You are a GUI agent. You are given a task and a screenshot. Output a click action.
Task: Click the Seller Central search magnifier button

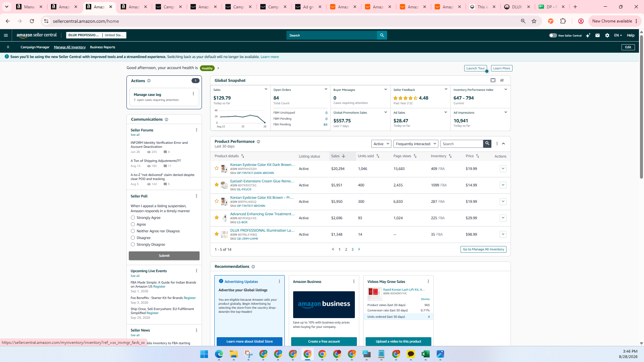click(382, 35)
